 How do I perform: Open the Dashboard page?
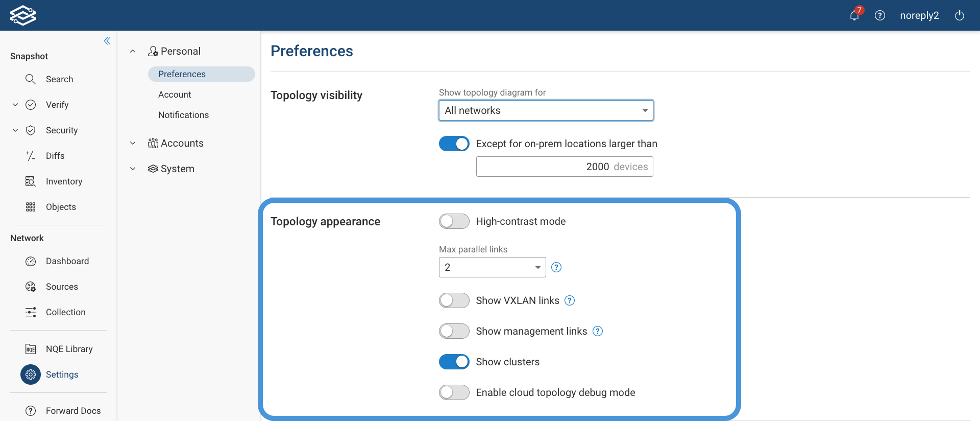point(67,261)
